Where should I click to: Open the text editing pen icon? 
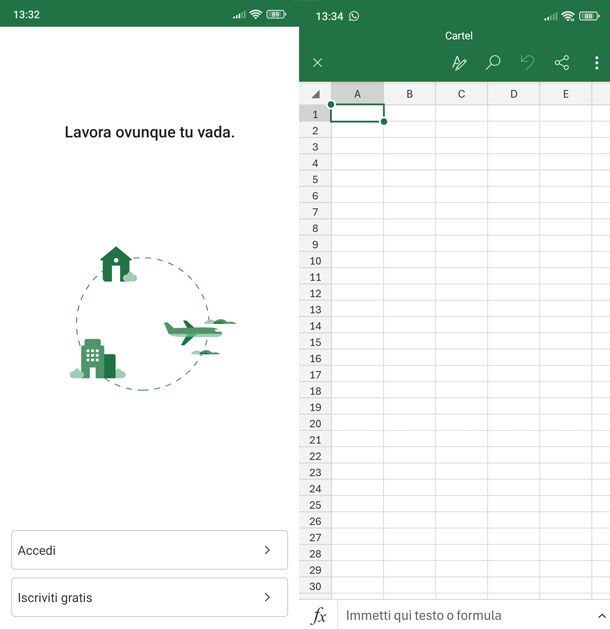[x=459, y=63]
